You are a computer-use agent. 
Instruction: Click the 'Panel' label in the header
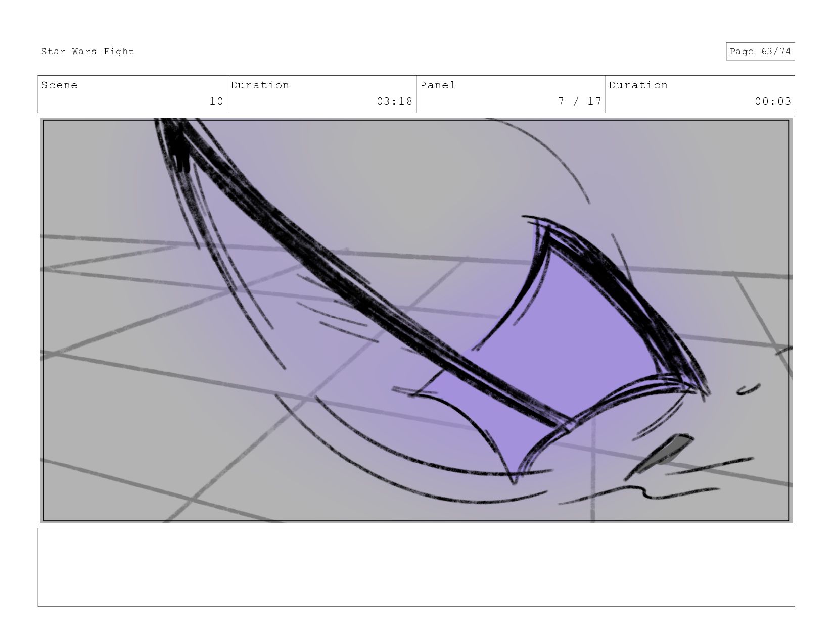tap(438, 85)
